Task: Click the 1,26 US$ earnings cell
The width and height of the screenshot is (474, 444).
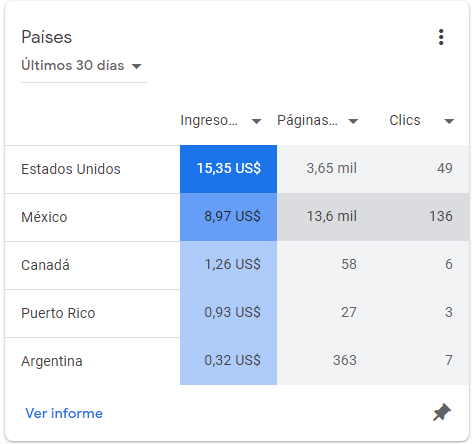Action: click(x=228, y=265)
